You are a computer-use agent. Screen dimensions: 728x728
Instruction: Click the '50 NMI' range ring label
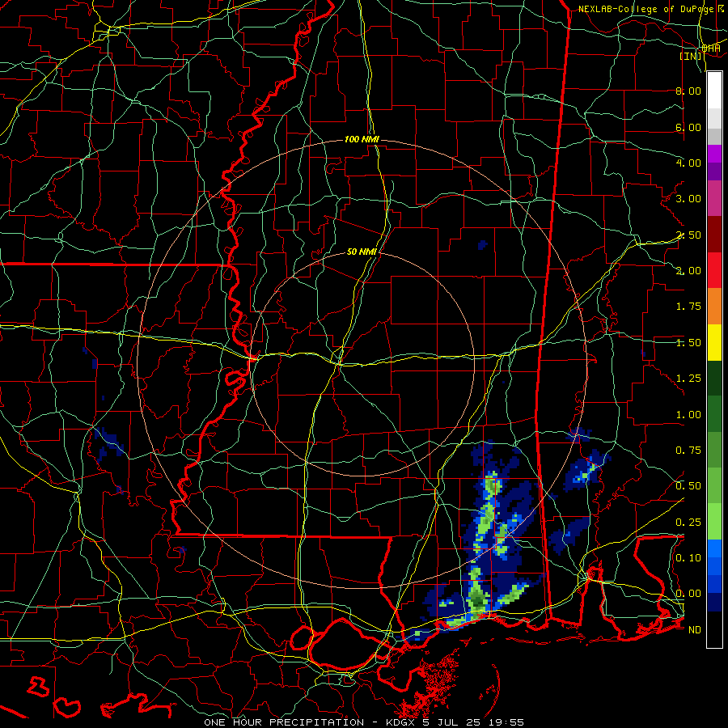(x=362, y=252)
